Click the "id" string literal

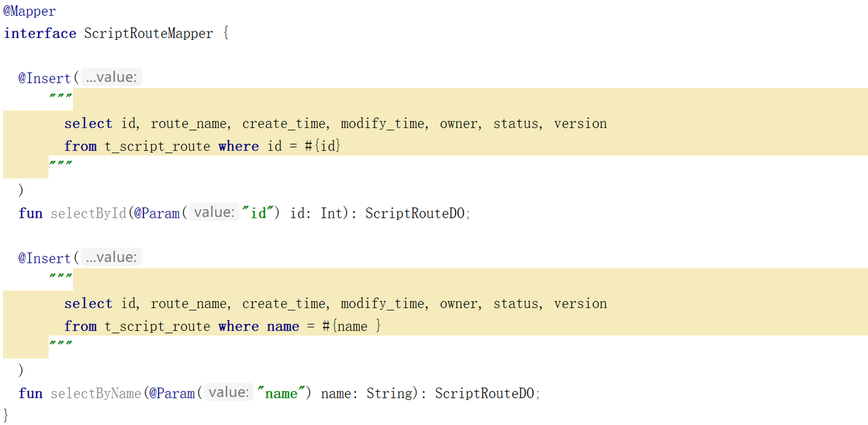[x=260, y=213]
